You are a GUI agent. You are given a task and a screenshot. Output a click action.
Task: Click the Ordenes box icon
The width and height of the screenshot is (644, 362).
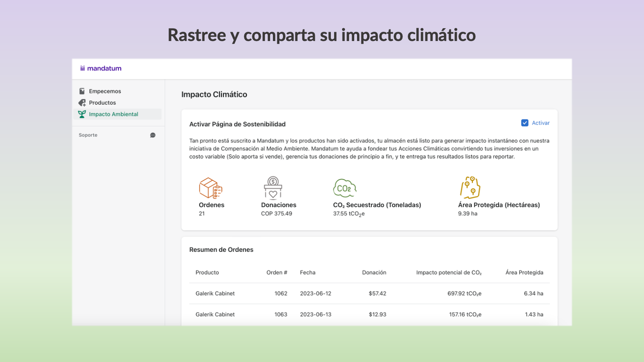(211, 188)
